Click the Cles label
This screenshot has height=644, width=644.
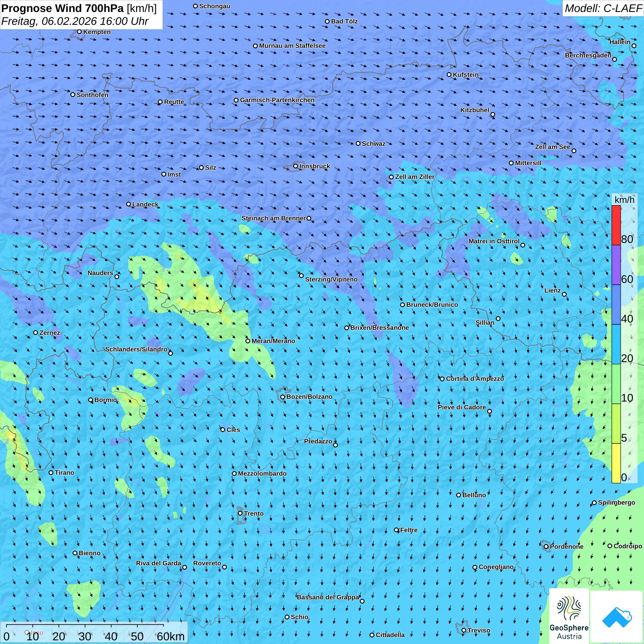coord(233,430)
